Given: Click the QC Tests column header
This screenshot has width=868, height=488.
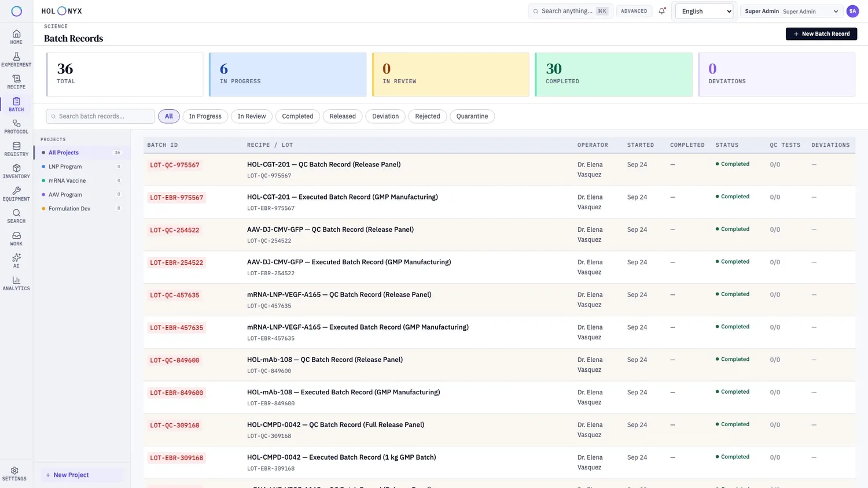Looking at the screenshot, I should [x=785, y=145].
